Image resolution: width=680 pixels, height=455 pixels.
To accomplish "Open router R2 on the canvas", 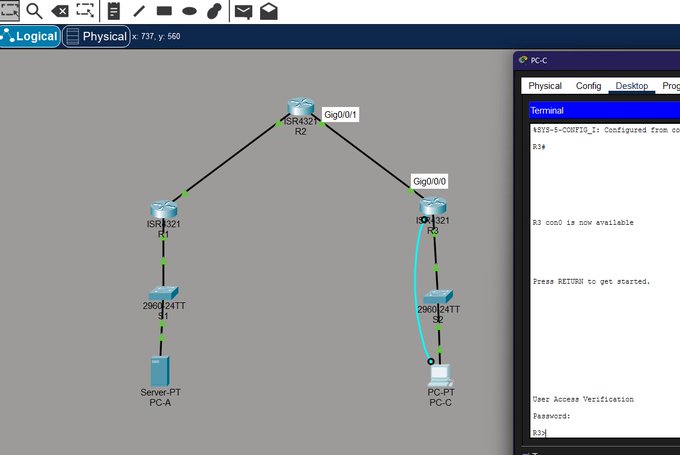I will 301,107.
